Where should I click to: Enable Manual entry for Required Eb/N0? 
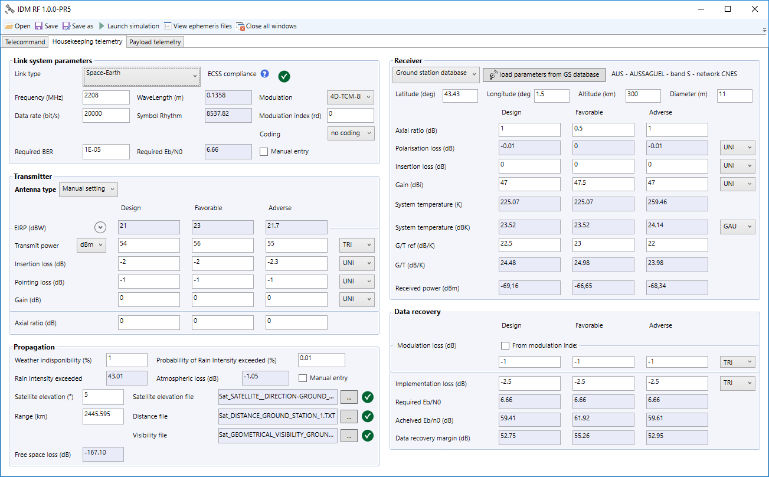264,152
